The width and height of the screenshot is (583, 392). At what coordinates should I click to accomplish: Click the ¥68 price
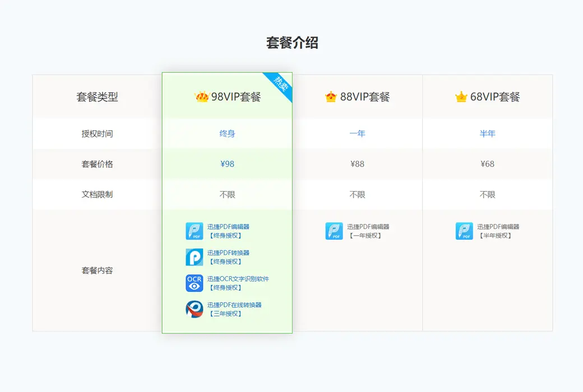[488, 164]
